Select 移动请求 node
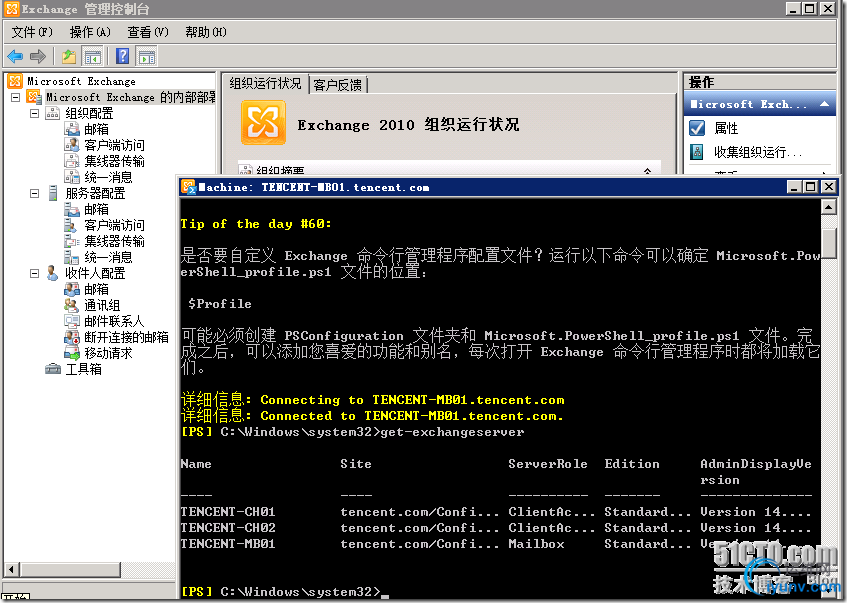The image size is (847, 603). coord(108,353)
